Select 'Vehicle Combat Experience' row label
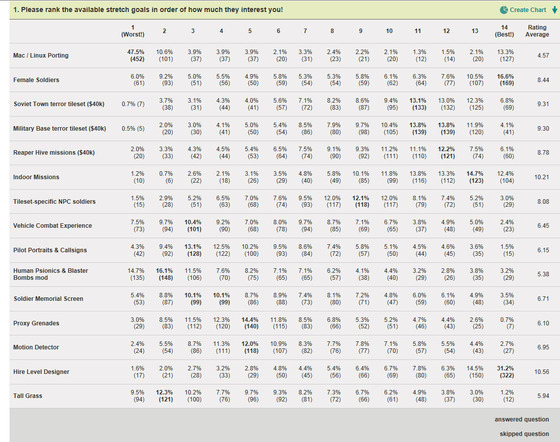This screenshot has width=560, height=442. pos(52,226)
